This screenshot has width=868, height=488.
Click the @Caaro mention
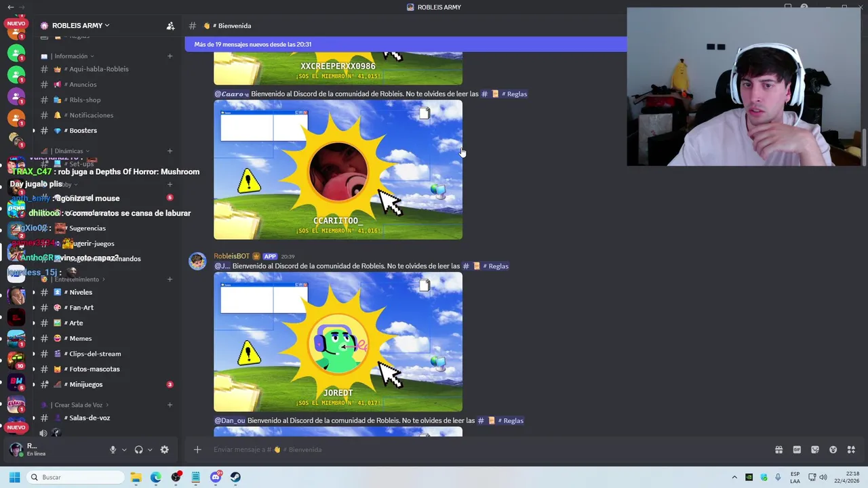click(x=231, y=94)
